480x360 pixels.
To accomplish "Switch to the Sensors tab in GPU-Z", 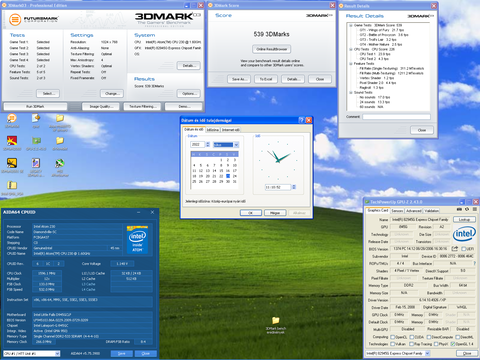I will tap(397, 211).
